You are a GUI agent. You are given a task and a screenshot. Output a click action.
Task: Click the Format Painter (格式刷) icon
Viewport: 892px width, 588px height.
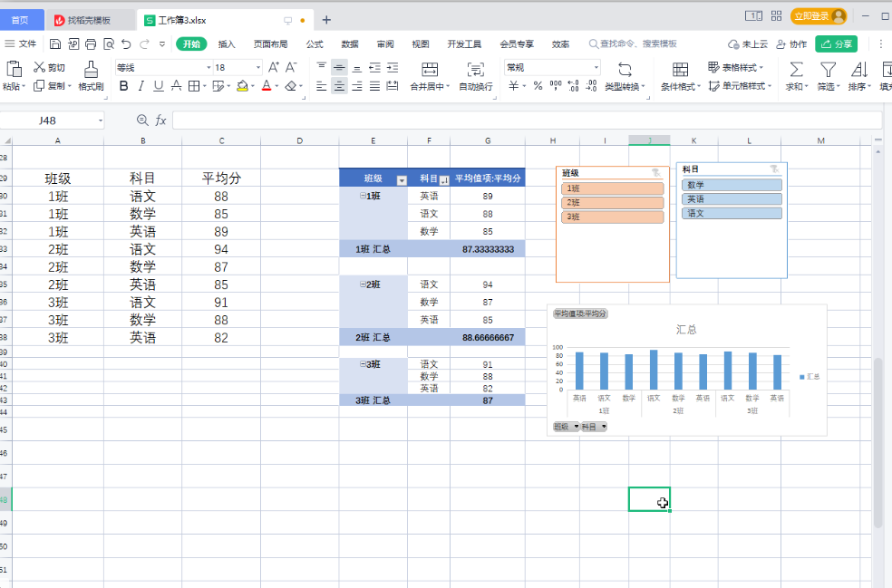click(91, 69)
